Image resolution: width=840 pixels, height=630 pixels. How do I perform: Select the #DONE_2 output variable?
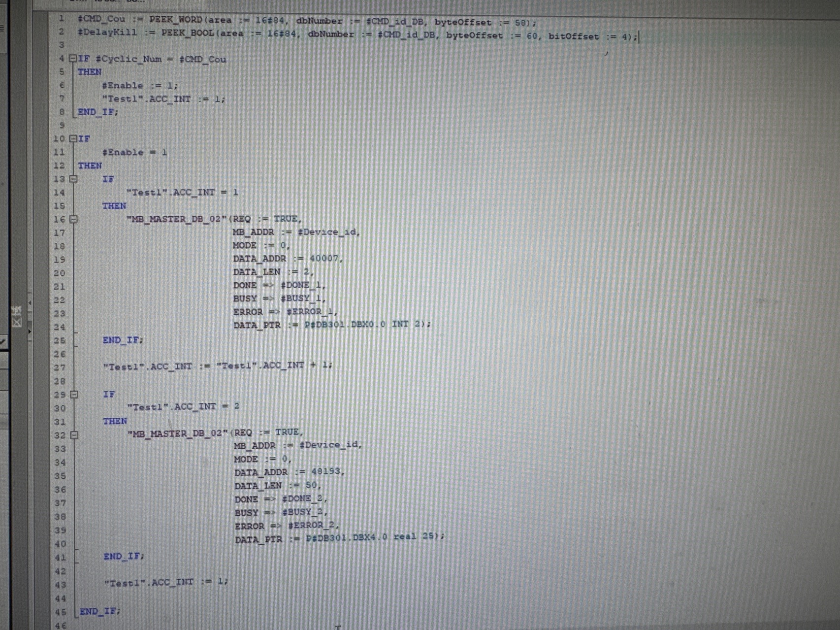[303, 499]
